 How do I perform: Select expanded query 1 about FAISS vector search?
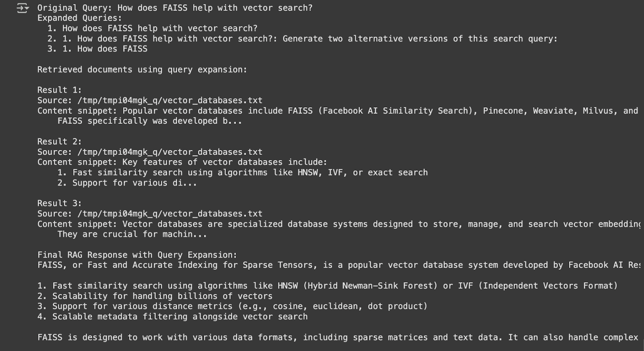pyautogui.click(x=152, y=29)
